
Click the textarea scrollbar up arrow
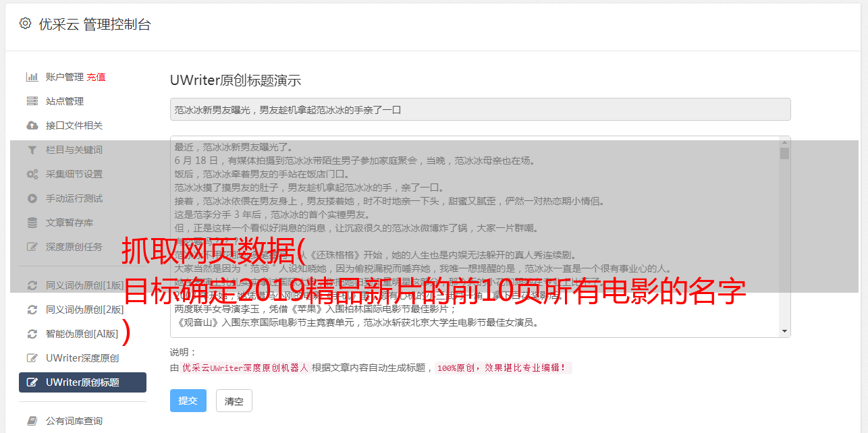click(784, 142)
